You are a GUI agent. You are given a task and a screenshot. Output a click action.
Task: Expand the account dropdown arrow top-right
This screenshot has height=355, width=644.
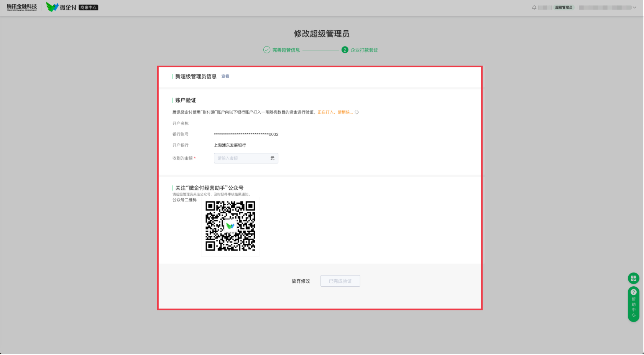click(634, 7)
